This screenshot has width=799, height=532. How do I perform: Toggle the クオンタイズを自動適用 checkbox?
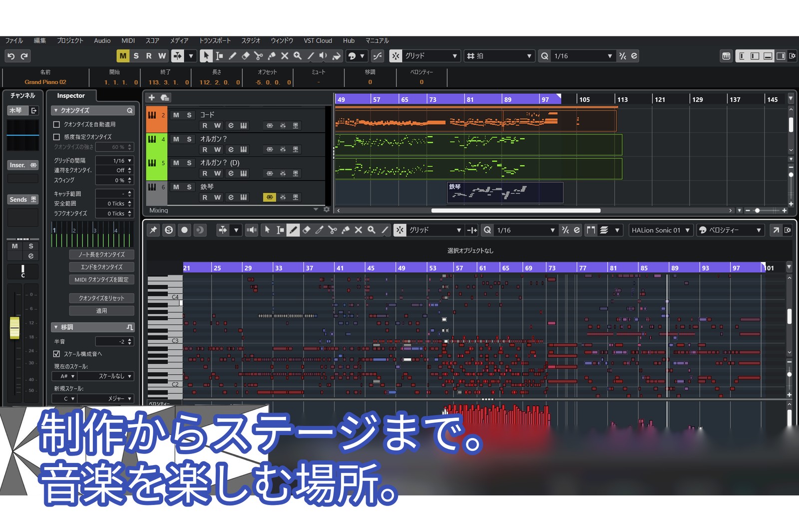coord(56,124)
